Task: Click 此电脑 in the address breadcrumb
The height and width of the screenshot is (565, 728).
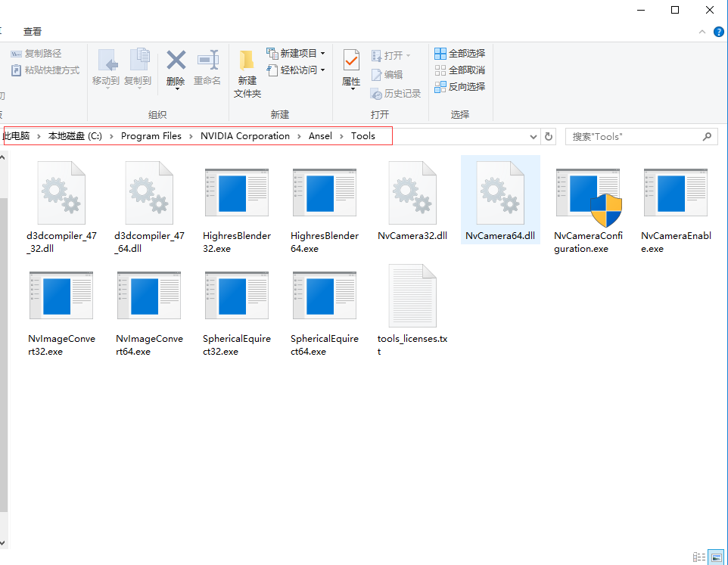Action: tap(16, 136)
